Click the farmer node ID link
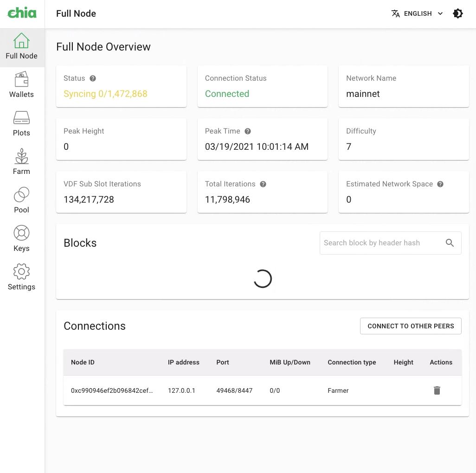Image resolution: width=476 pixels, height=473 pixels. pyautogui.click(x=113, y=390)
